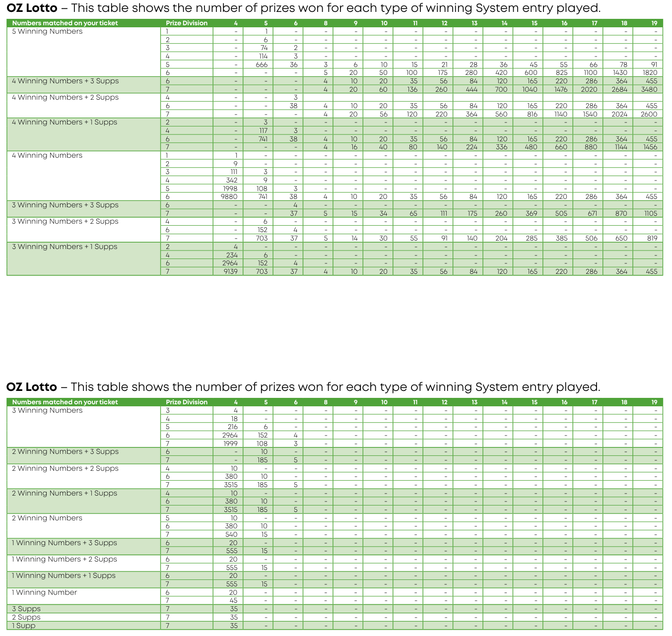Click the value 114 in 5 Winning Numbers

[x=264, y=56]
